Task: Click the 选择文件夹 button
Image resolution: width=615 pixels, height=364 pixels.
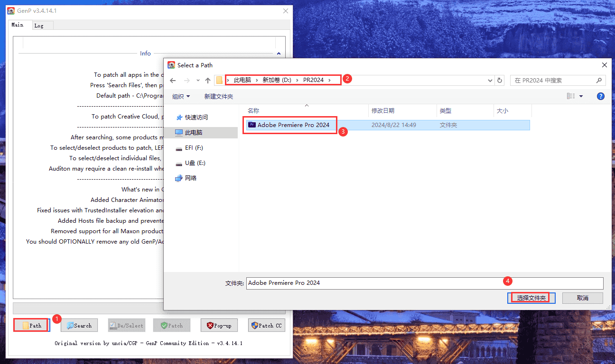Action: click(x=532, y=298)
